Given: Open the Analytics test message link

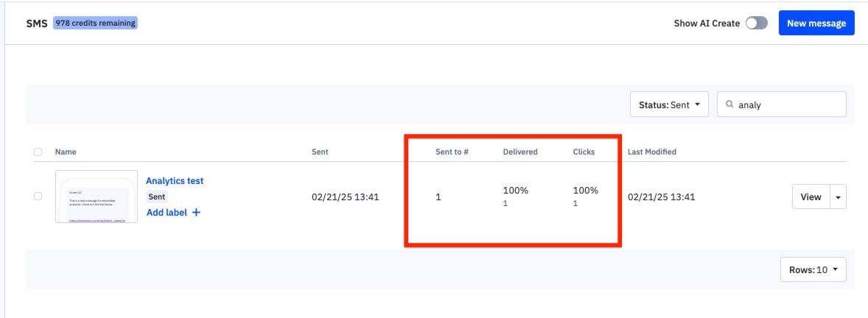Looking at the screenshot, I should click(x=175, y=181).
